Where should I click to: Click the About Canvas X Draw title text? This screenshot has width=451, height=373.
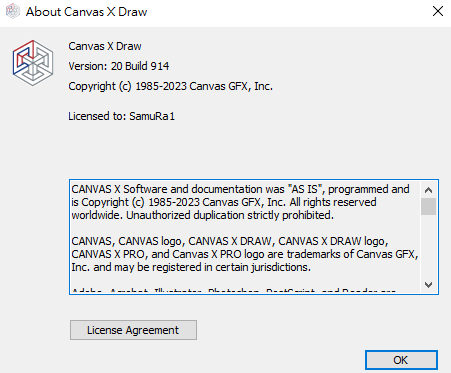tap(87, 12)
